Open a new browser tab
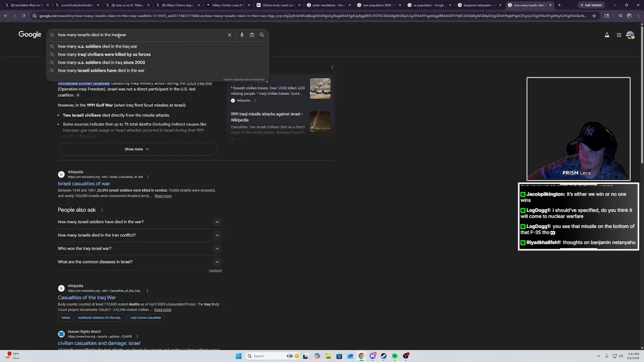This screenshot has width=644, height=362. click(x=559, y=5)
